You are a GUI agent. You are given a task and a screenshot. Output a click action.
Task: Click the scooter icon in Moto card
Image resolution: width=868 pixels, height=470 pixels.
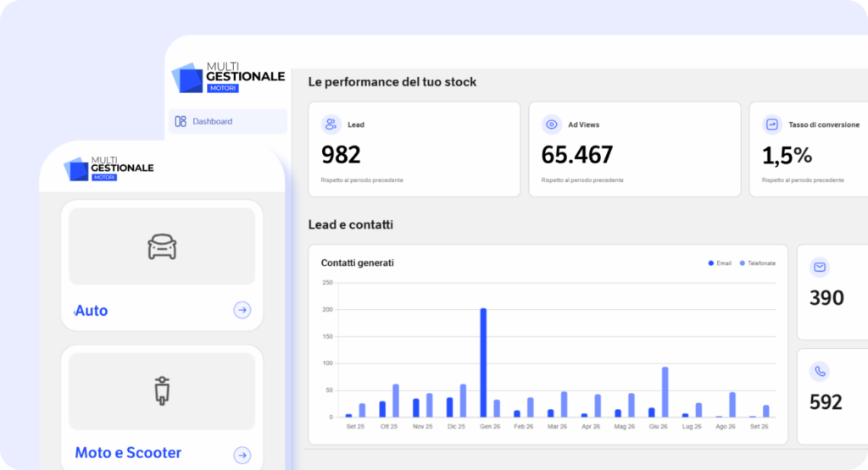(x=162, y=390)
